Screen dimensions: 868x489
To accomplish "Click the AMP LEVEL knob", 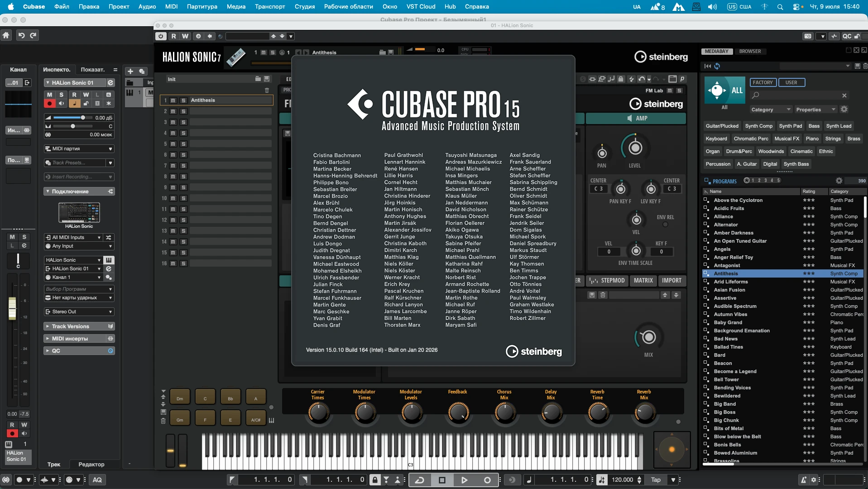I will coord(635,148).
